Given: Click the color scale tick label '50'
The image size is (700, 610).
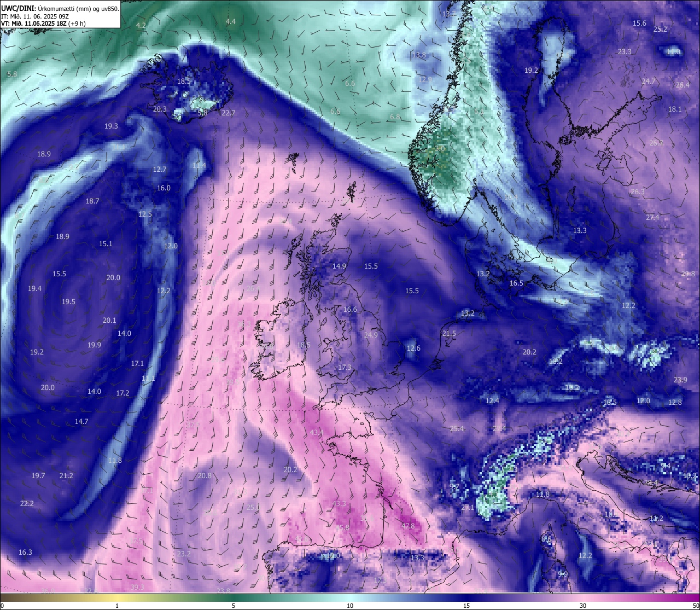Looking at the screenshot, I should (696, 606).
